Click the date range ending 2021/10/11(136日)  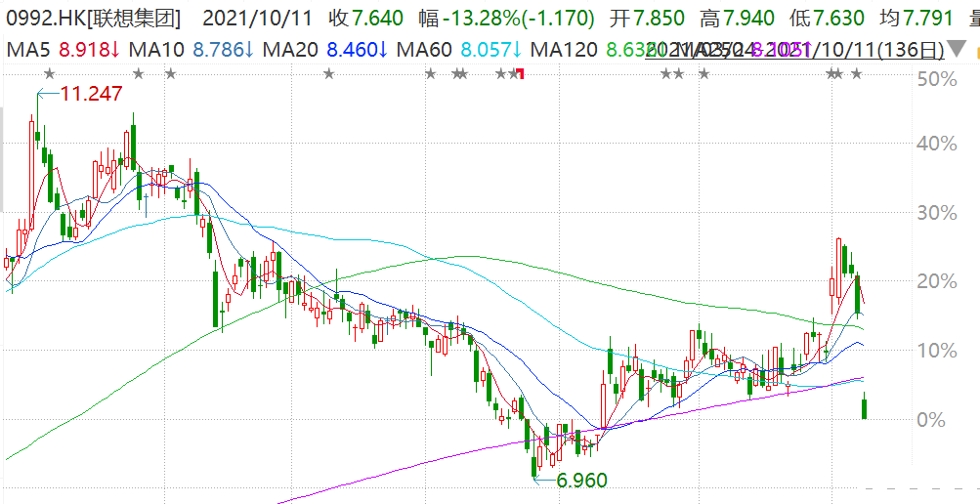[794, 50]
